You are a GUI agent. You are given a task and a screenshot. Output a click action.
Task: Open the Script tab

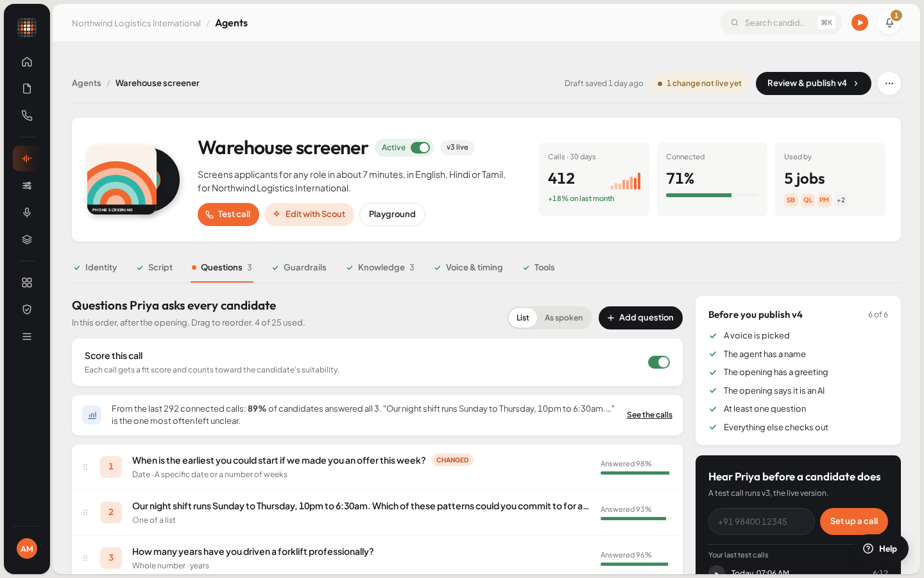[154, 268]
